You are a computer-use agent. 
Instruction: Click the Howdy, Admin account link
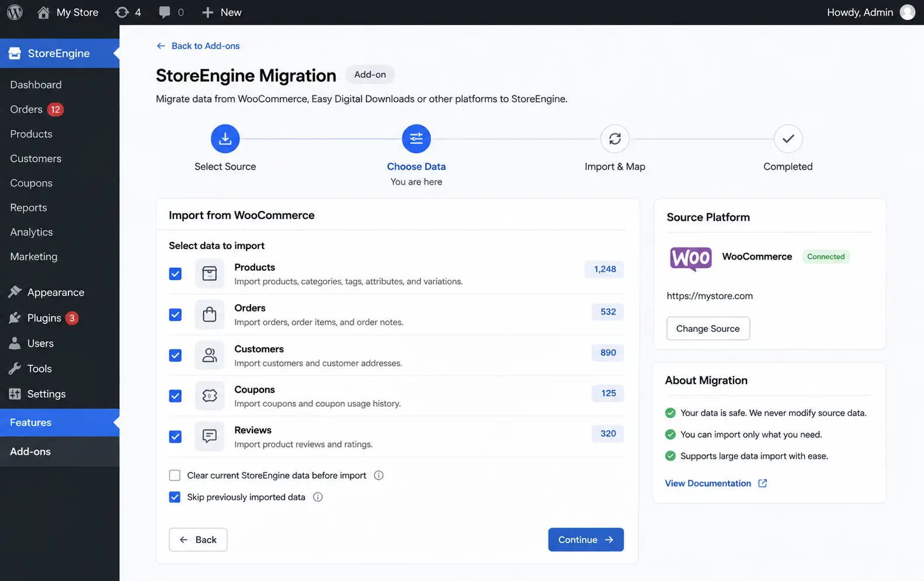860,12
